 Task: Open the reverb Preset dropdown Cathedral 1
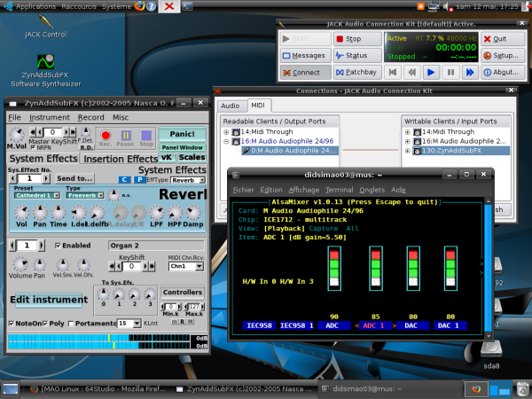click(37, 195)
